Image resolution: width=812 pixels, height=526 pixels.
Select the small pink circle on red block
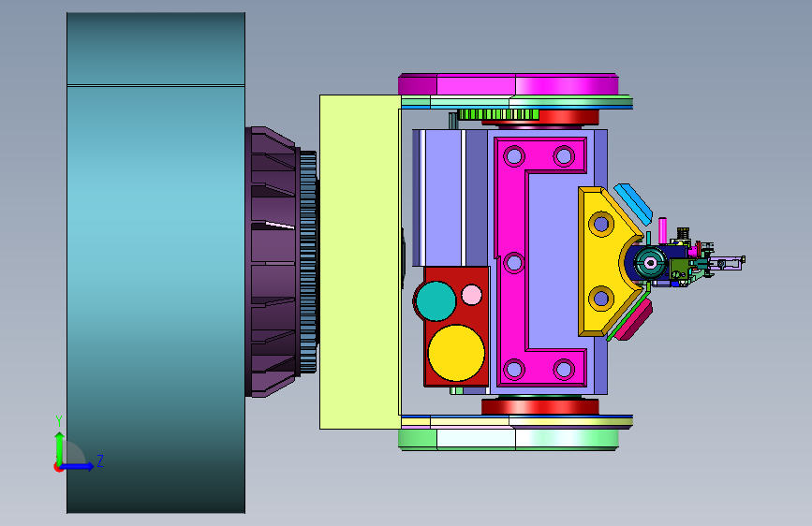click(471, 295)
